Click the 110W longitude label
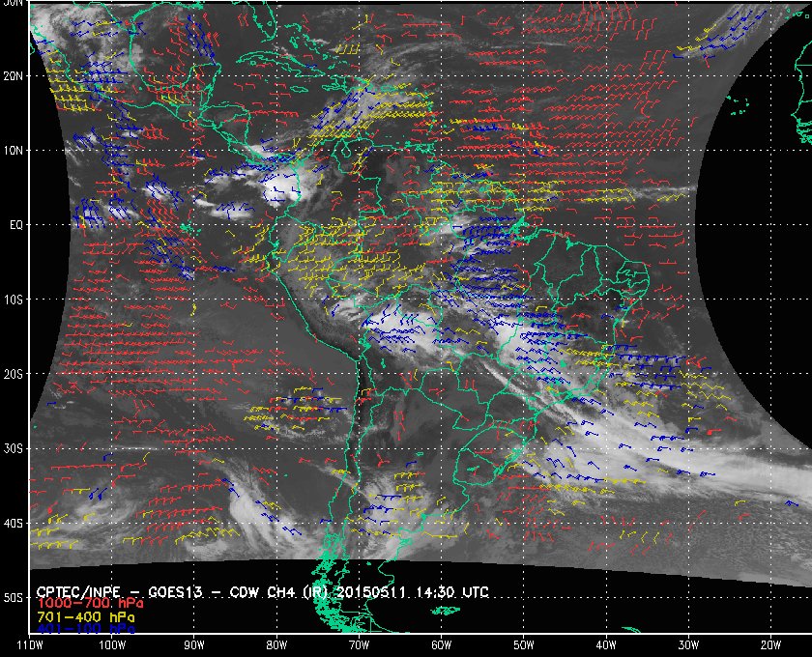812x657 pixels. 30,645
